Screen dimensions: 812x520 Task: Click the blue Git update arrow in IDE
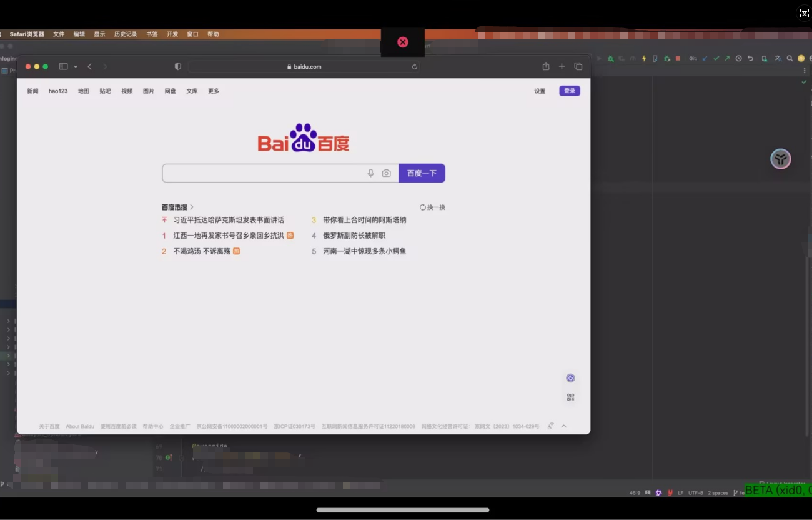[705, 58]
